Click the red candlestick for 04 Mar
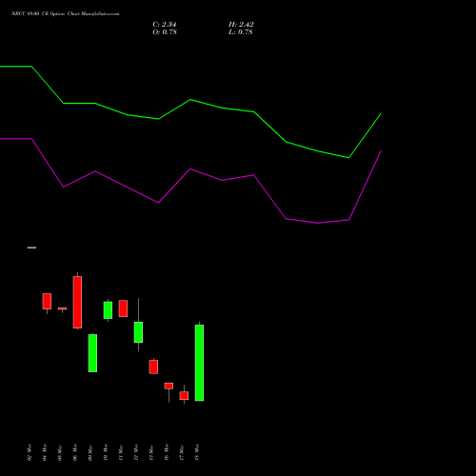 47,301
